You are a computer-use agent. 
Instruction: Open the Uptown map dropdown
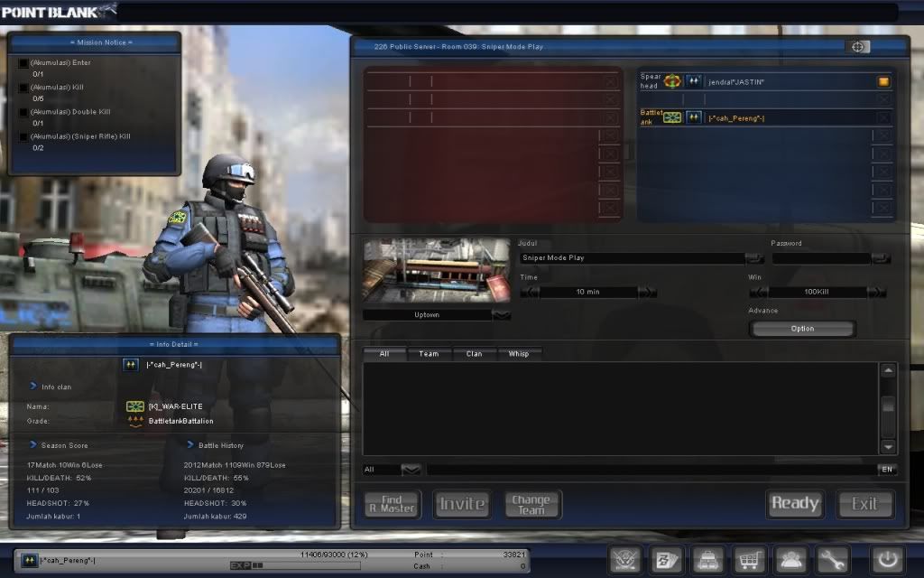[x=502, y=315]
